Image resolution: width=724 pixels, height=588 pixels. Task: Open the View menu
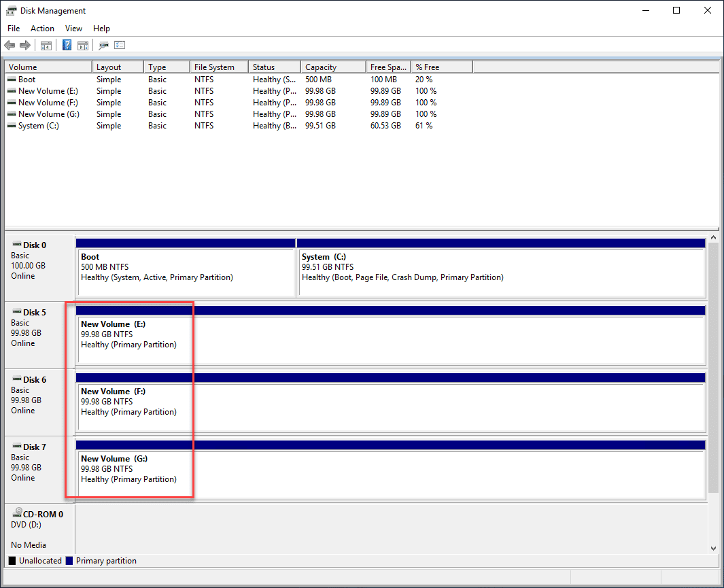pos(73,29)
